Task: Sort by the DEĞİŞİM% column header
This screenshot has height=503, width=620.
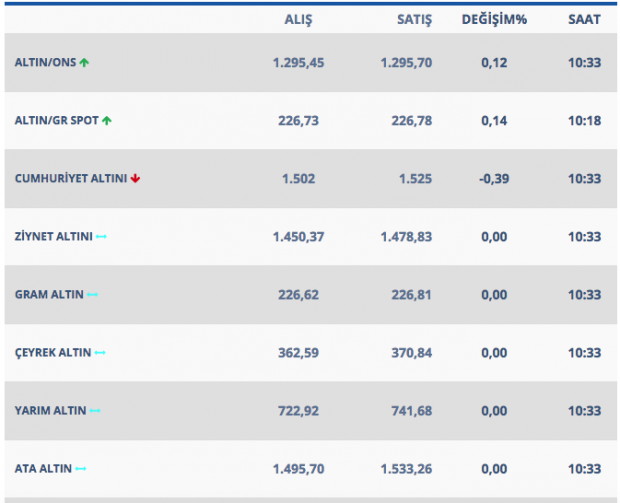Action: 493,19
